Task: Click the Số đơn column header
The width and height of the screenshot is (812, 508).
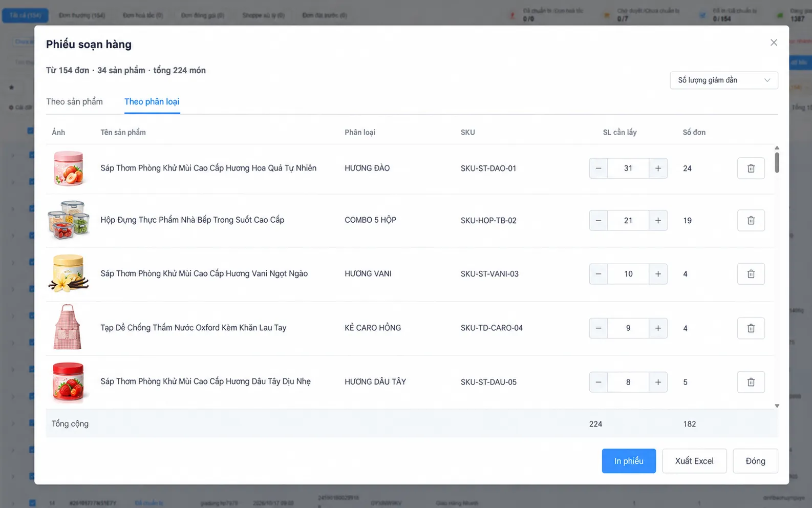Action: point(694,132)
